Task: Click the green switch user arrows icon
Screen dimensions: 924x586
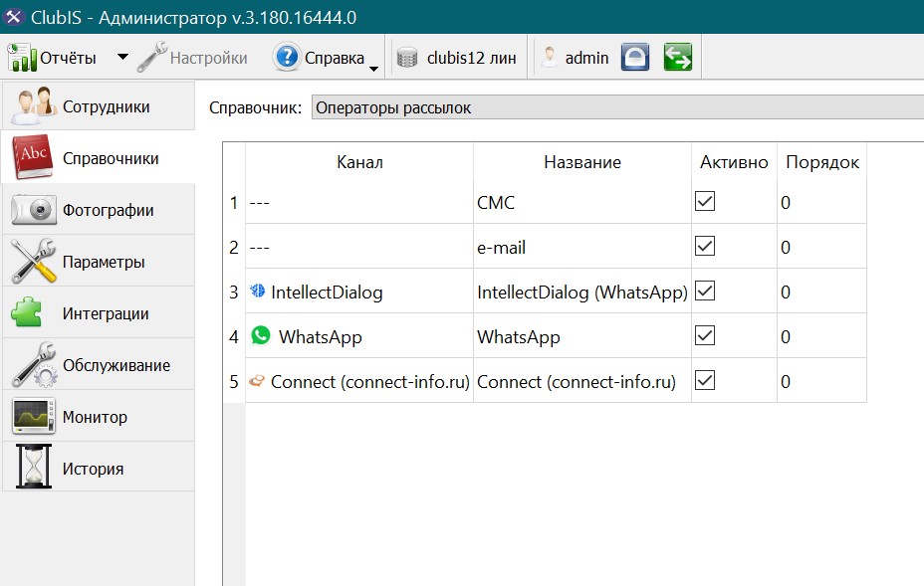Action: pyautogui.click(x=678, y=57)
